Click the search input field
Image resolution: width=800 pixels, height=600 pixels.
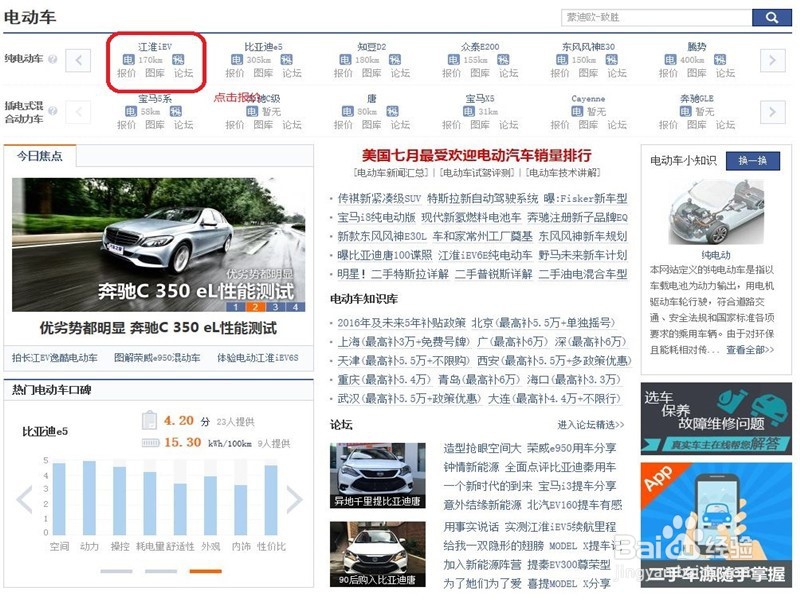pyautogui.click(x=657, y=17)
